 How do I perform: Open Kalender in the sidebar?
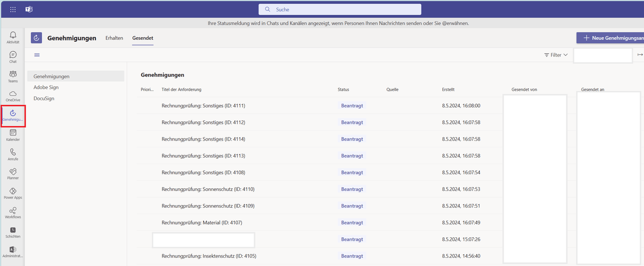click(x=13, y=135)
